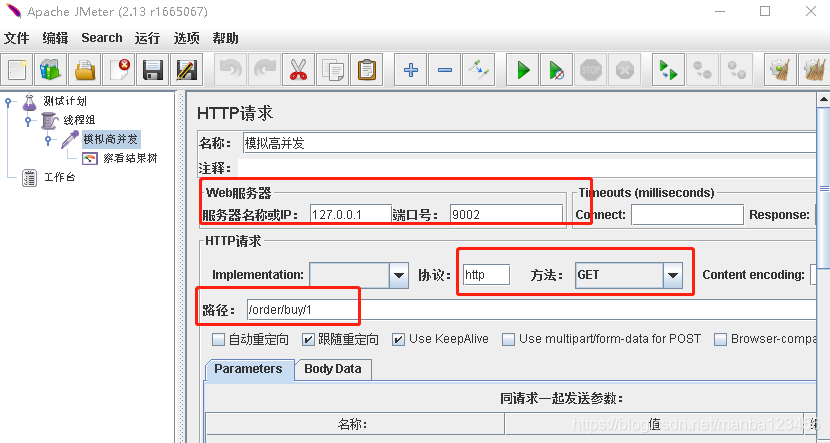Image resolution: width=830 pixels, height=443 pixels.
Task: Open the 方法 GET dropdown
Action: [673, 275]
